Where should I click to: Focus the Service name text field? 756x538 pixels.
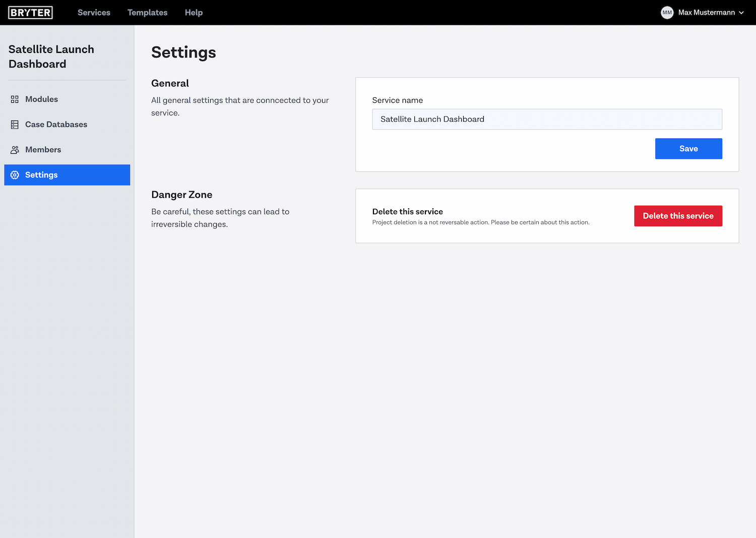click(x=547, y=119)
